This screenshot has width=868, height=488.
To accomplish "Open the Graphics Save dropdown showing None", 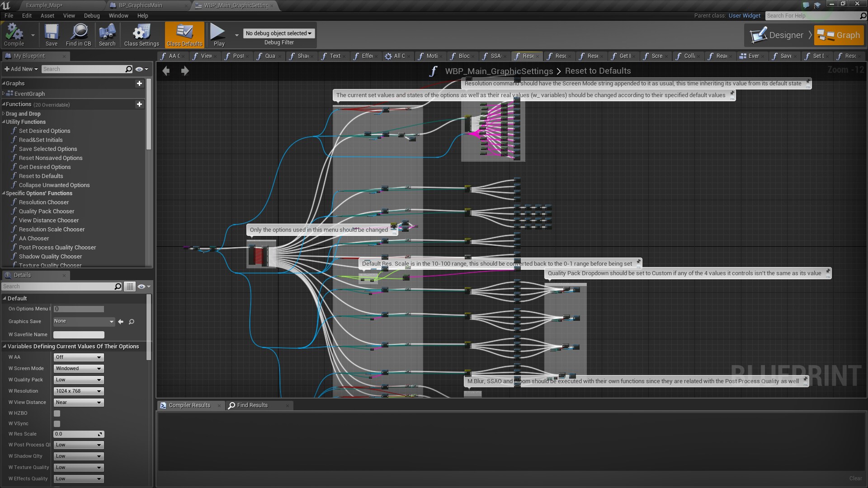I will click(x=84, y=321).
